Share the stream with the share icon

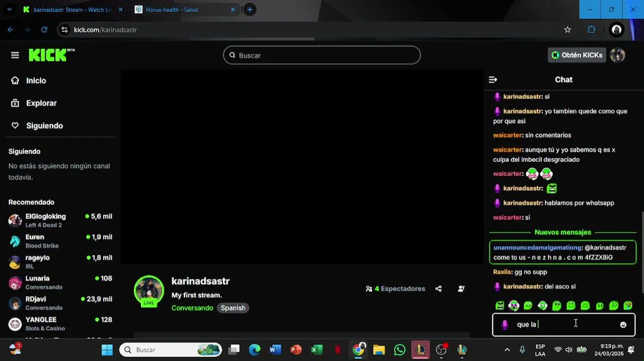coord(438,289)
